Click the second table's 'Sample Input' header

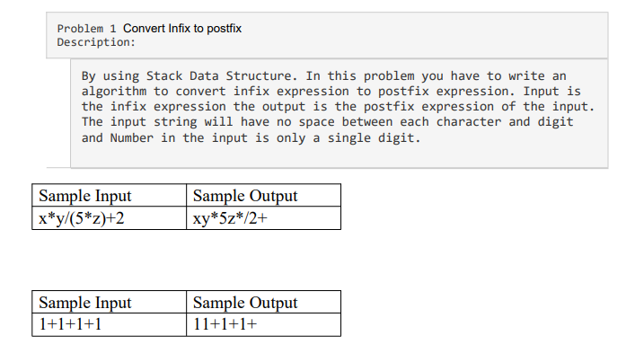pos(110,302)
